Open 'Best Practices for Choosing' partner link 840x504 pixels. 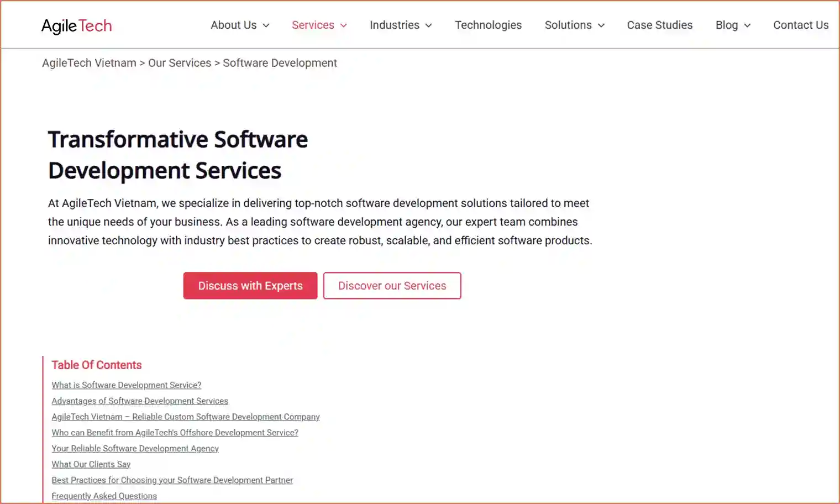click(172, 480)
